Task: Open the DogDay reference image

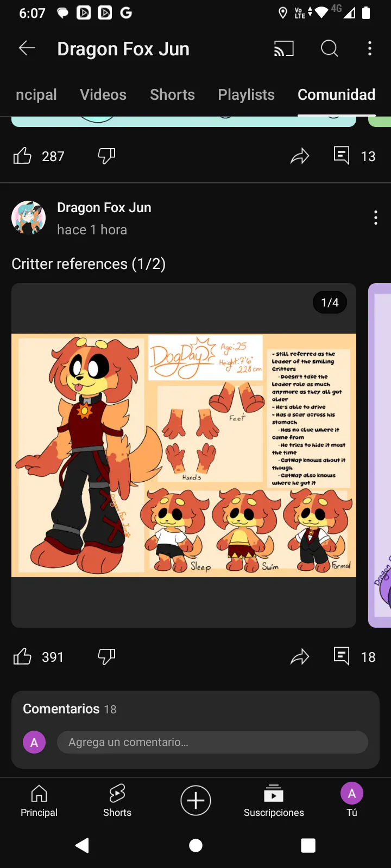Action: click(x=184, y=455)
